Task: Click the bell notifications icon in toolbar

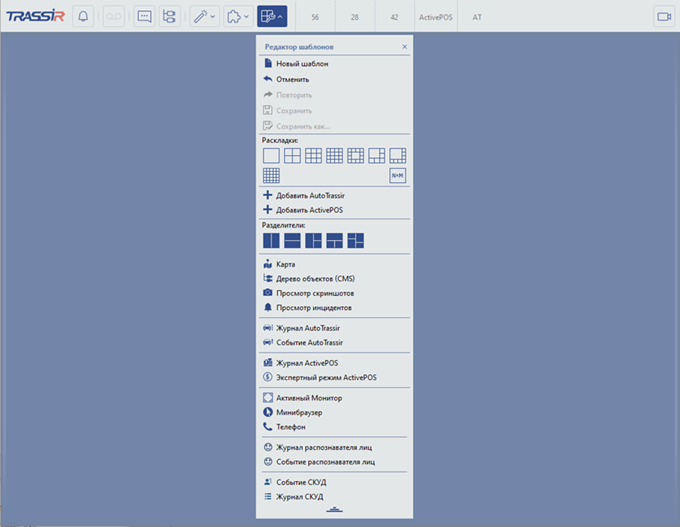Action: (83, 16)
